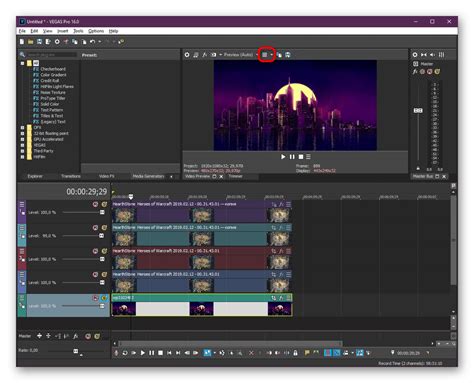Select the Titles & Text generator
Screen dimensions: 474x383
(52, 116)
